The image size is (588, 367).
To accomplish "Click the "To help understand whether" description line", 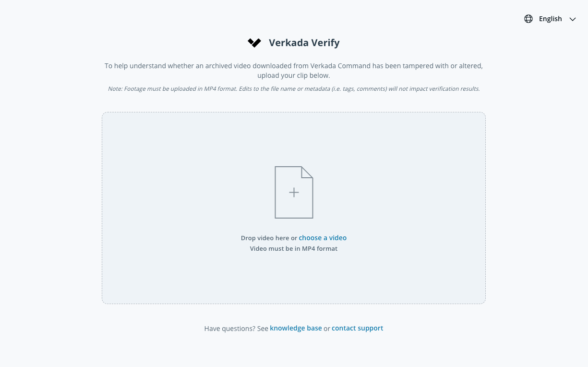I will 294,66.
